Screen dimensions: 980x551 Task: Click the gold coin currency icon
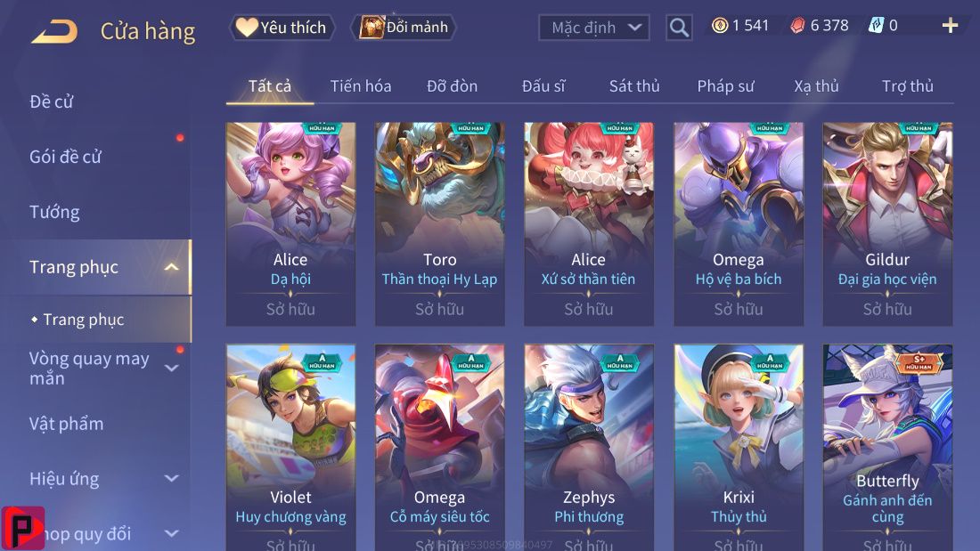point(720,26)
